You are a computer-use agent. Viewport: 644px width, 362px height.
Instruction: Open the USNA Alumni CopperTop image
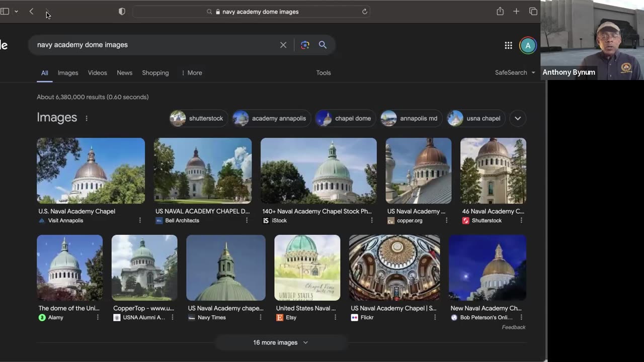coord(144,267)
